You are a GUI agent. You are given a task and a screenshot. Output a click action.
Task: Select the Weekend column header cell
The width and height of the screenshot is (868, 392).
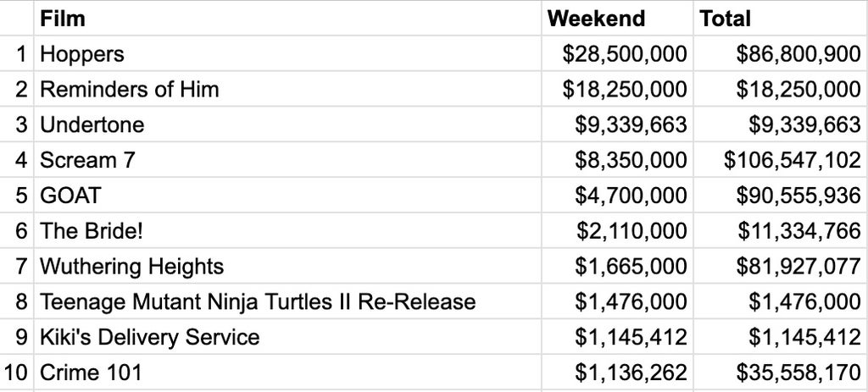click(617, 19)
